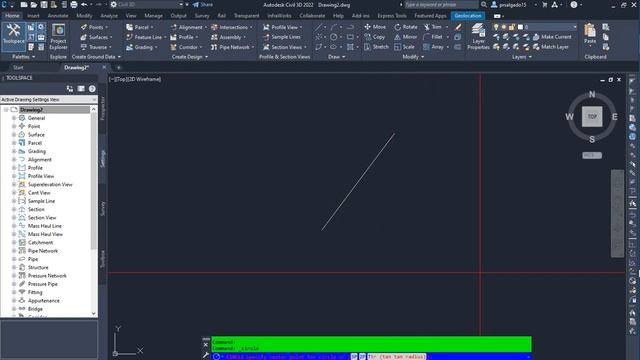Activate the Stretch command
This screenshot has width=640, height=360.
(376, 47)
